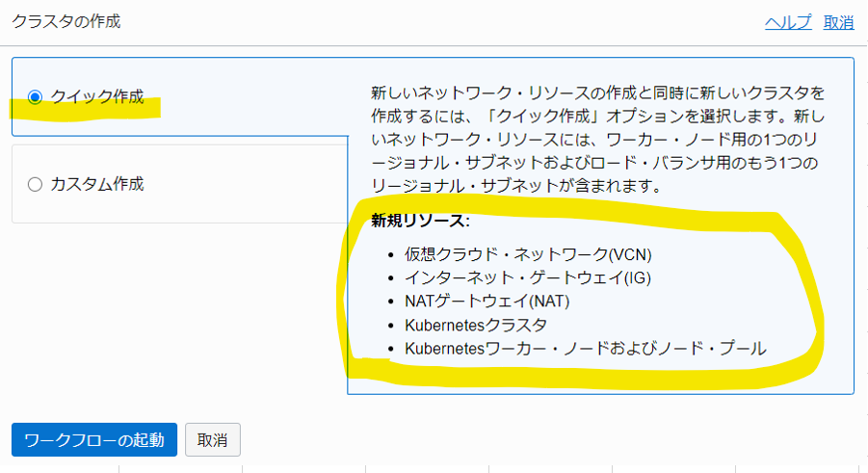Launch workflow with ワークフローの起動 button
This screenshot has width=868, height=473.
pos(94,440)
